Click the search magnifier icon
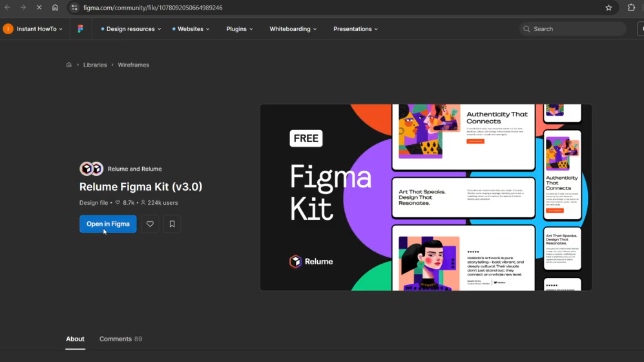The height and width of the screenshot is (362, 644). click(x=526, y=28)
